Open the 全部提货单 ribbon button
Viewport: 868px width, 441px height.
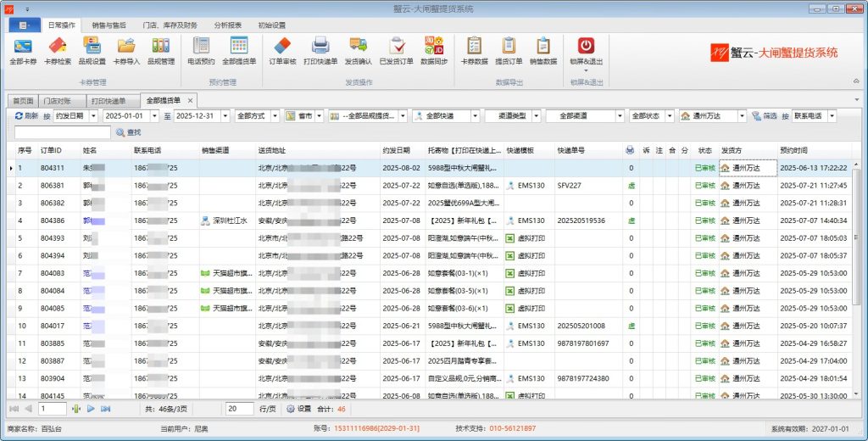pos(239,51)
